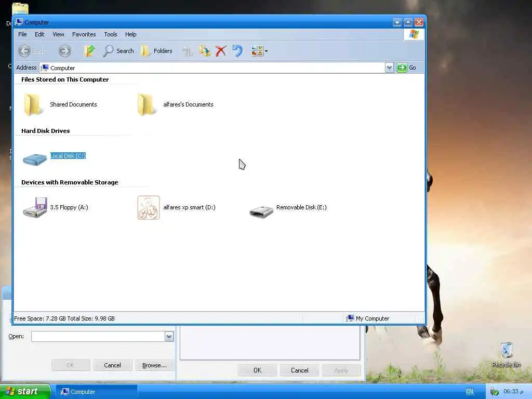Screen dimensions: 532x399
Task: Open the Recycle Bin desktop icon
Action: (506, 354)
